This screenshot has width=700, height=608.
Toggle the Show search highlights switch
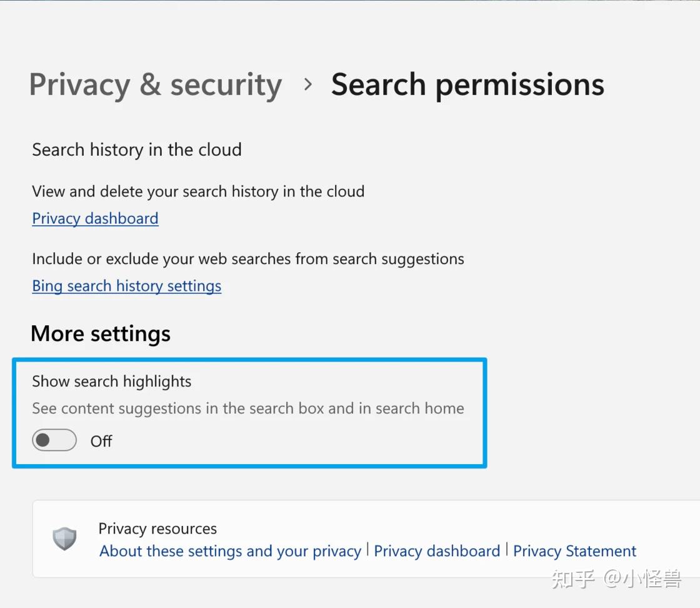[54, 440]
